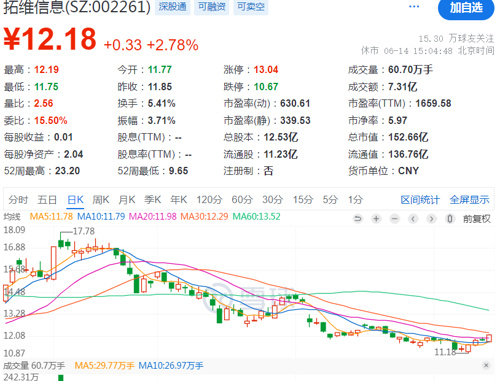Select the 月K monthly chart tab
Screen dimensions: 500x381
127,200
